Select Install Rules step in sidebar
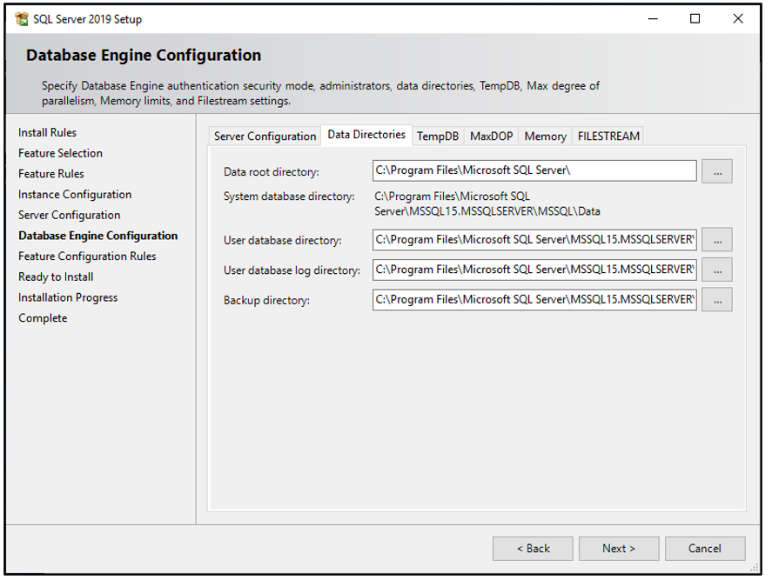The width and height of the screenshot is (768, 580). (48, 133)
